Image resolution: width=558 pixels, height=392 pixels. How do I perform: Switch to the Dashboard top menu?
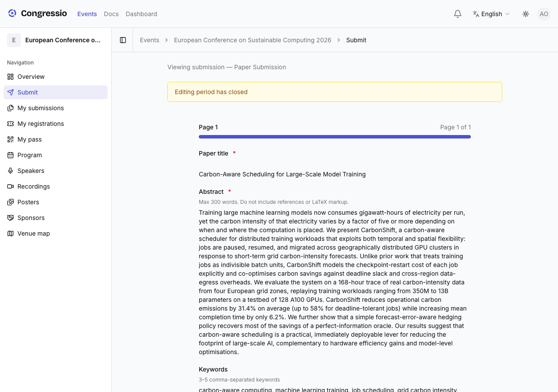(x=141, y=14)
